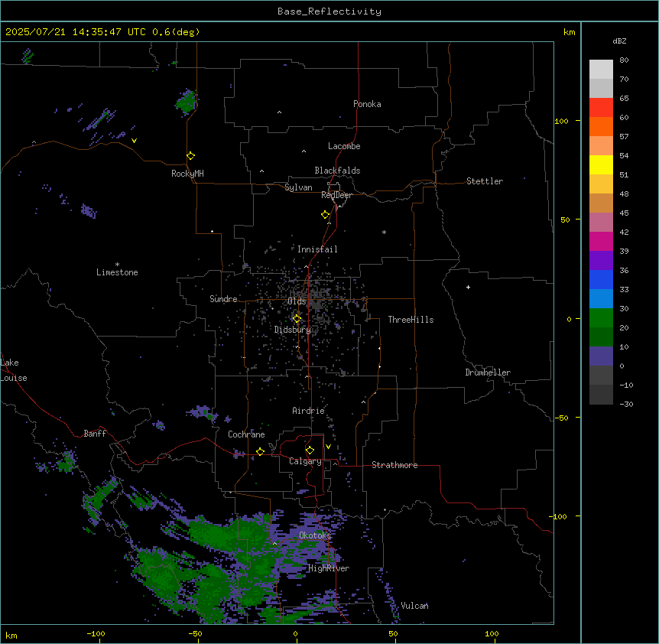Select the -30 value on the dBZ scale
The height and width of the screenshot is (644, 659).
click(x=626, y=404)
